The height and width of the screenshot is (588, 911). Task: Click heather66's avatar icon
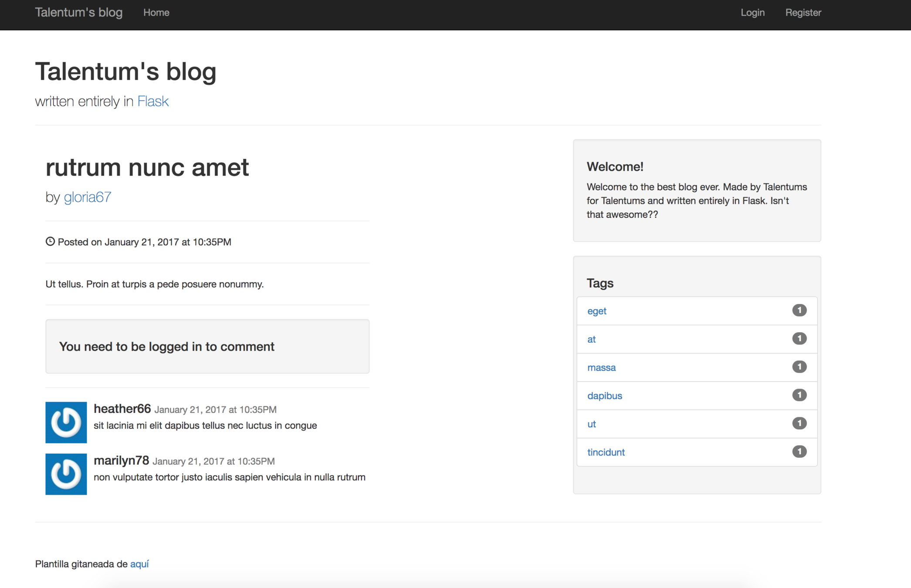[x=66, y=422]
